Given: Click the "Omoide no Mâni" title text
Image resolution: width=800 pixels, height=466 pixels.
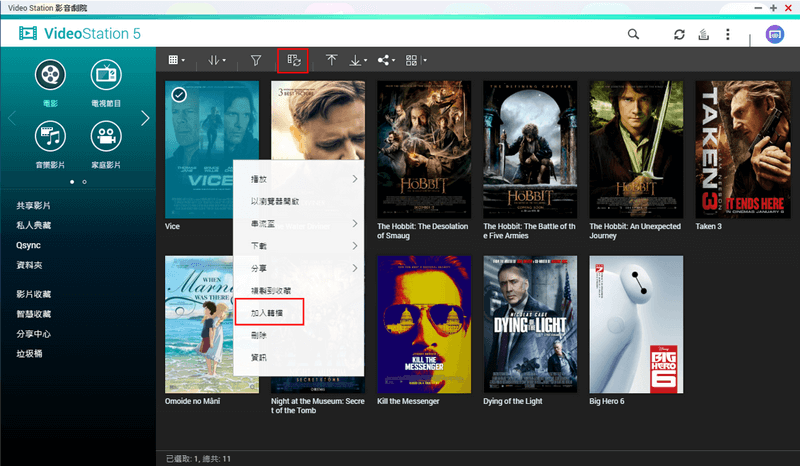Looking at the screenshot, I should click(192, 401).
